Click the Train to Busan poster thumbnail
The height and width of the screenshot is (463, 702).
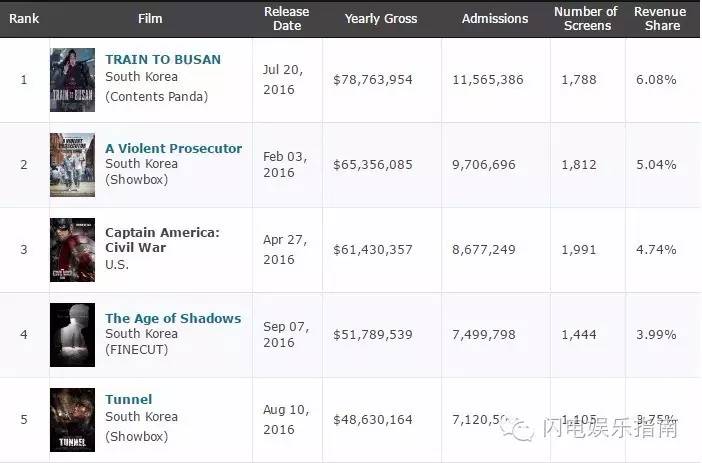[x=72, y=80]
